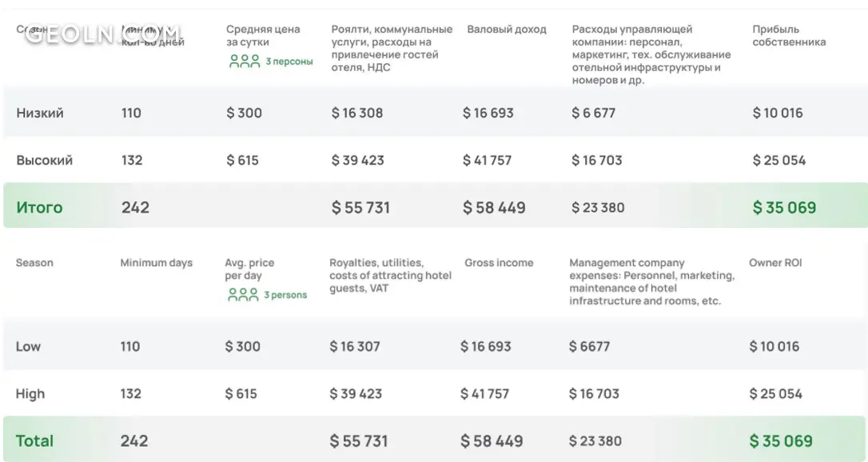Click the "Gross income" column header
868x462 pixels.
(x=499, y=262)
